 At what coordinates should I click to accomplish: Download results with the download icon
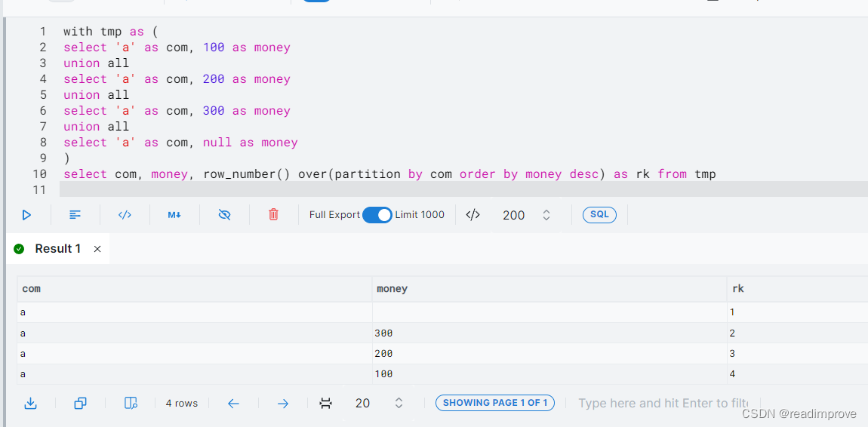[30, 403]
